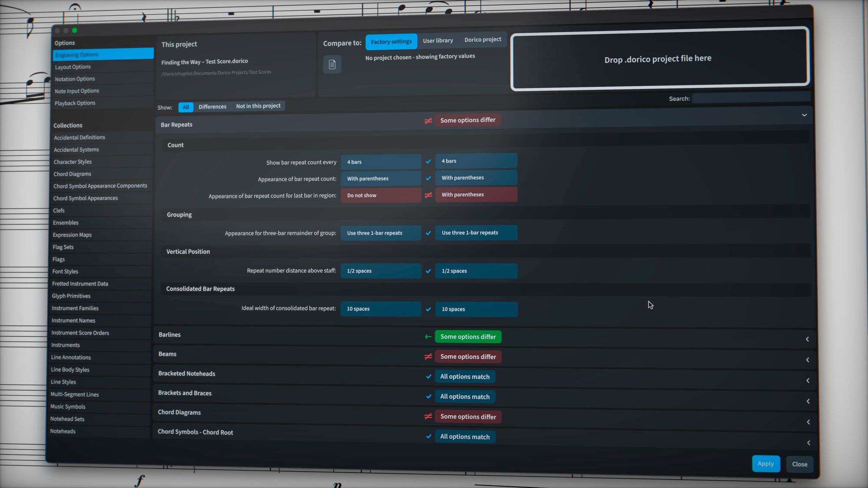Select the All filter option
Image resolution: width=868 pixels, height=488 pixels.
point(186,107)
